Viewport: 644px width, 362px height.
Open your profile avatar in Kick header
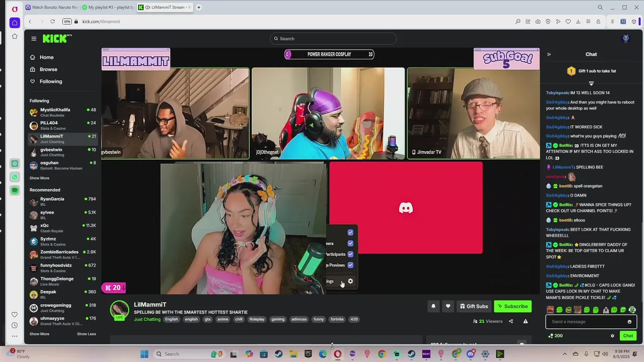pyautogui.click(x=626, y=38)
